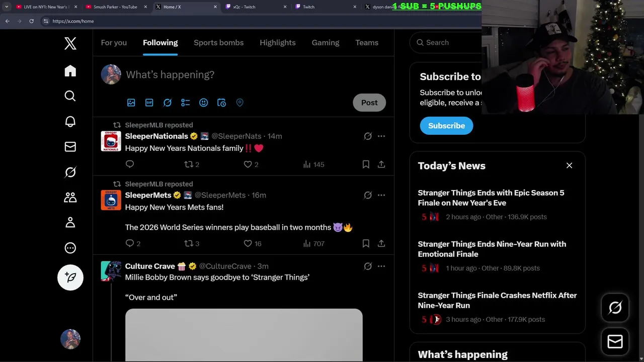Click the X logo in sidebar
The height and width of the screenshot is (362, 644).
[70, 43]
